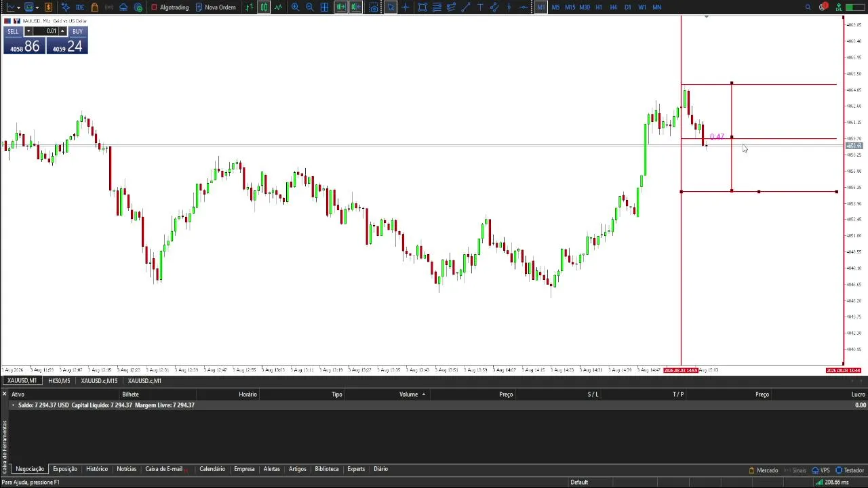Select the M15 timeframe
This screenshot has width=868, height=488.
[x=570, y=7]
